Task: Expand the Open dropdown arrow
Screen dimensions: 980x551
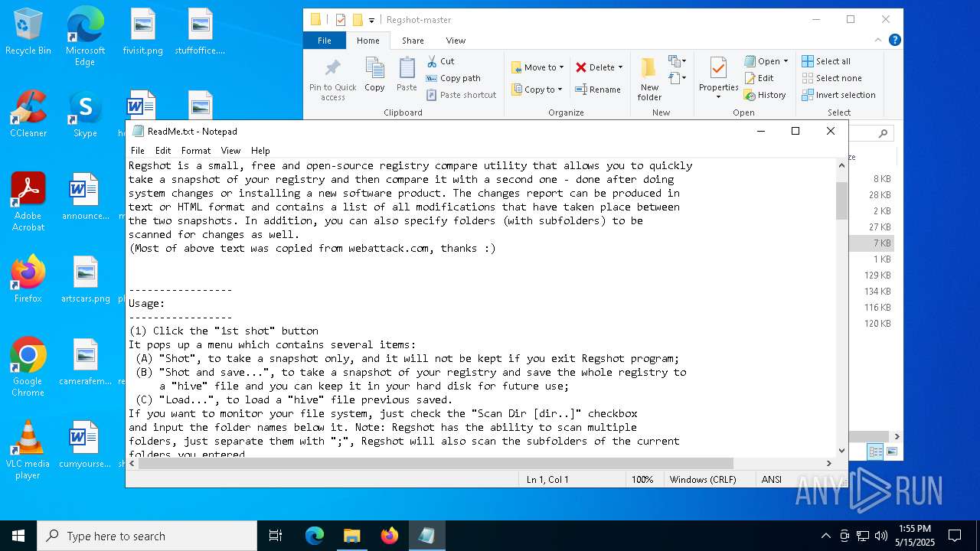Action: click(786, 61)
